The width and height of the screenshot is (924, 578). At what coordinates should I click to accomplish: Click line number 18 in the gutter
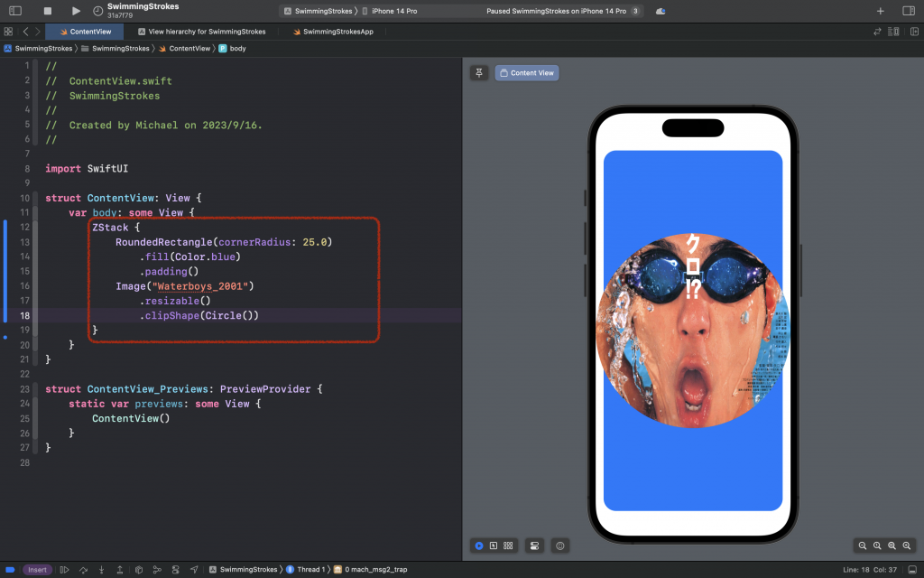tap(24, 315)
